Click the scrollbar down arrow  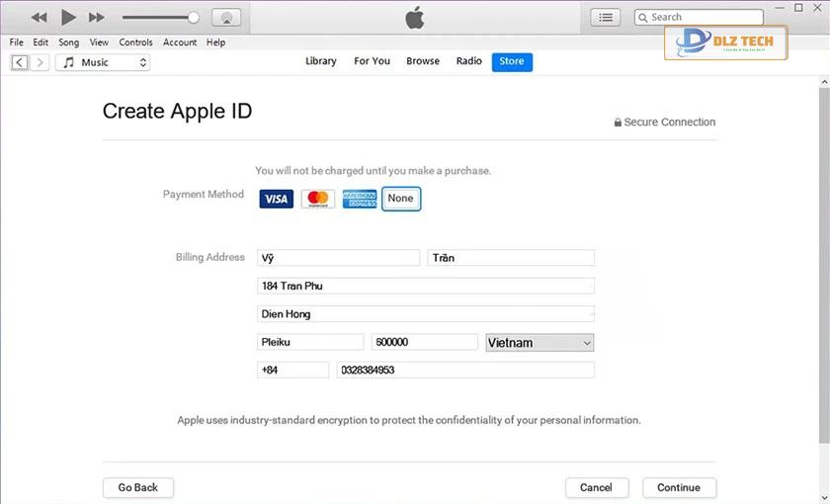824,498
